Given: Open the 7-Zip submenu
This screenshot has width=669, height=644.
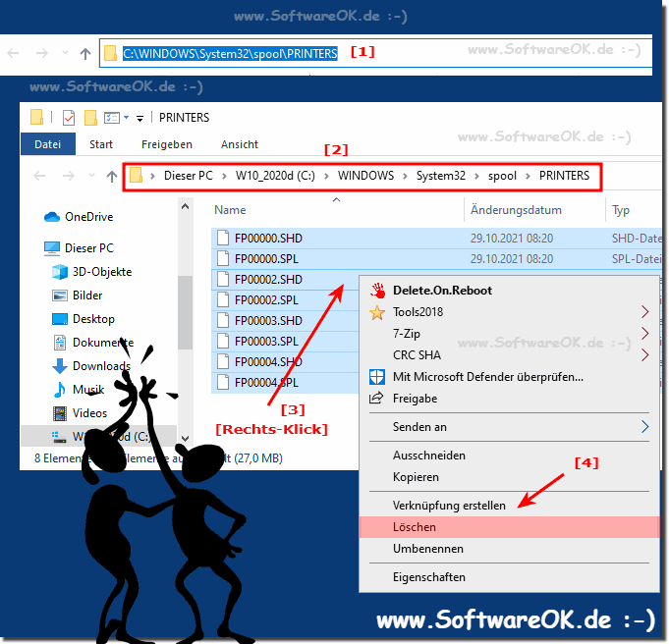Looking at the screenshot, I should click(x=510, y=334).
